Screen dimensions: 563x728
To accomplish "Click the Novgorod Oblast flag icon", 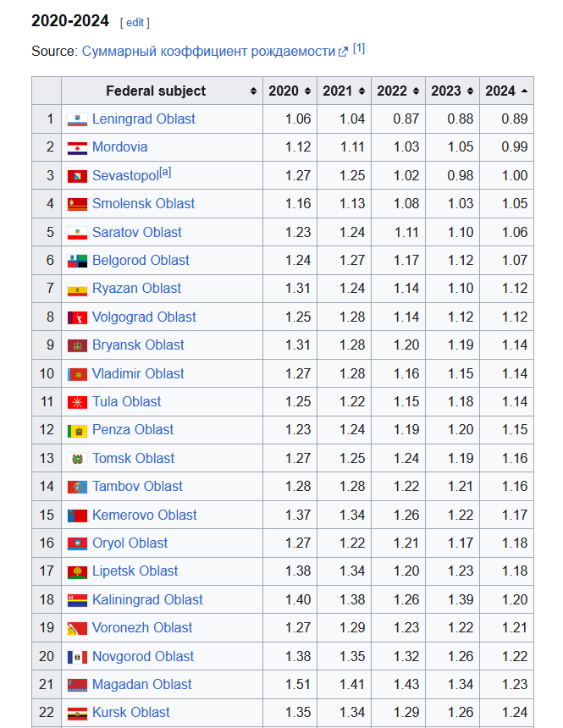I will click(77, 657).
